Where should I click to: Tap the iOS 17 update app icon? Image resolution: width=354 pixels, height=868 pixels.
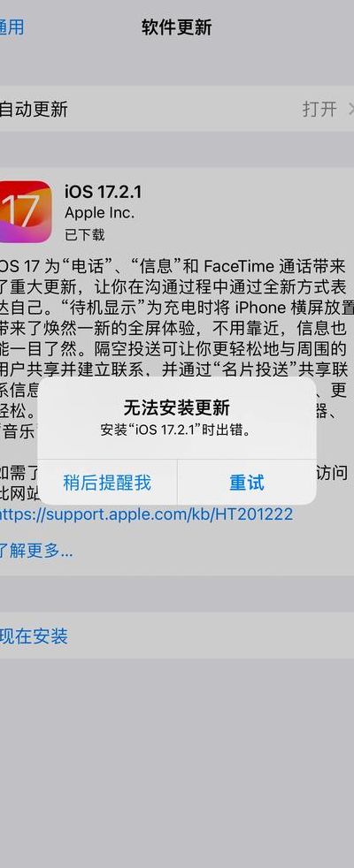25,211
